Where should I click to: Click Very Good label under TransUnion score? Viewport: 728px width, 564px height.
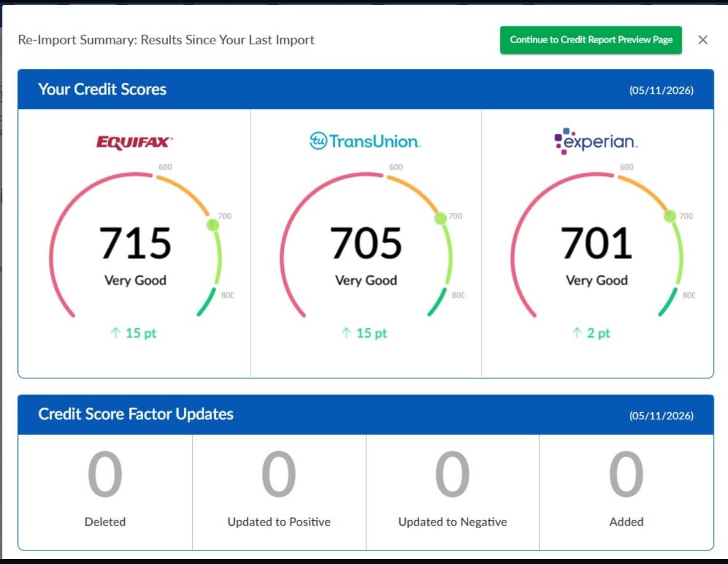pyautogui.click(x=366, y=280)
